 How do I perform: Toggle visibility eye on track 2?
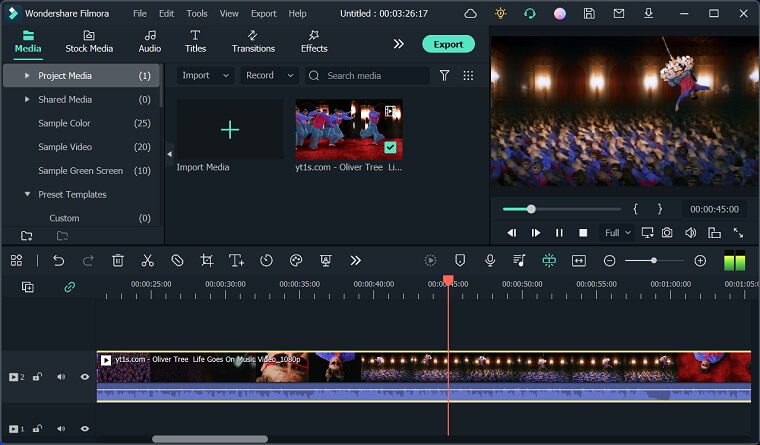point(85,377)
